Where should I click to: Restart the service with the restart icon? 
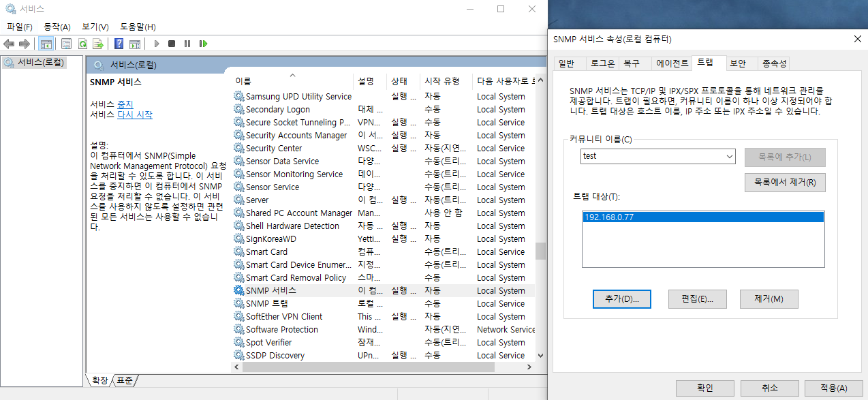tap(203, 44)
